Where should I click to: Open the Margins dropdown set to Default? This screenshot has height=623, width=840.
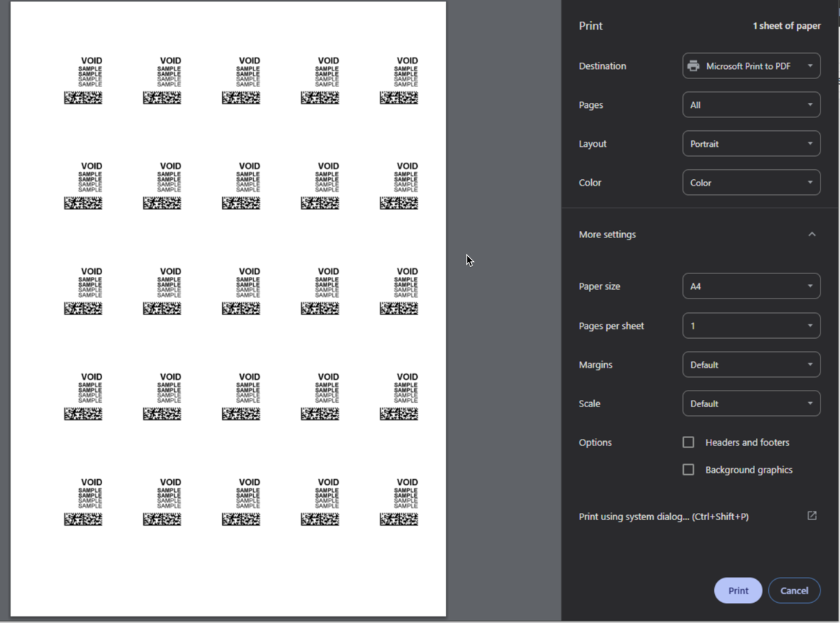(751, 364)
